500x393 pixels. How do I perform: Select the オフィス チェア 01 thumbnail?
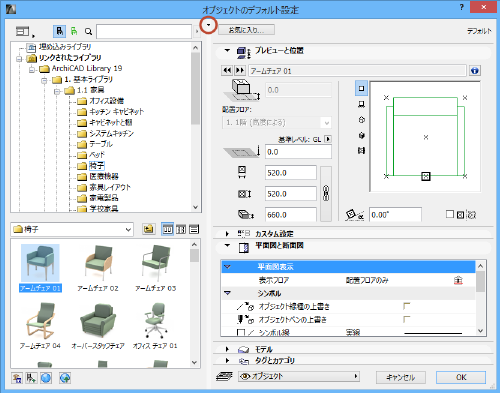click(x=155, y=326)
